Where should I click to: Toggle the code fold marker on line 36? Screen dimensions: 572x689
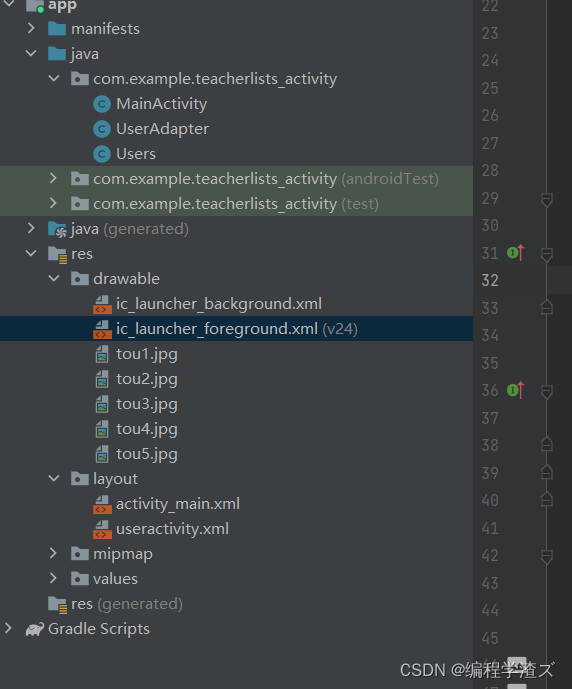tap(547, 392)
